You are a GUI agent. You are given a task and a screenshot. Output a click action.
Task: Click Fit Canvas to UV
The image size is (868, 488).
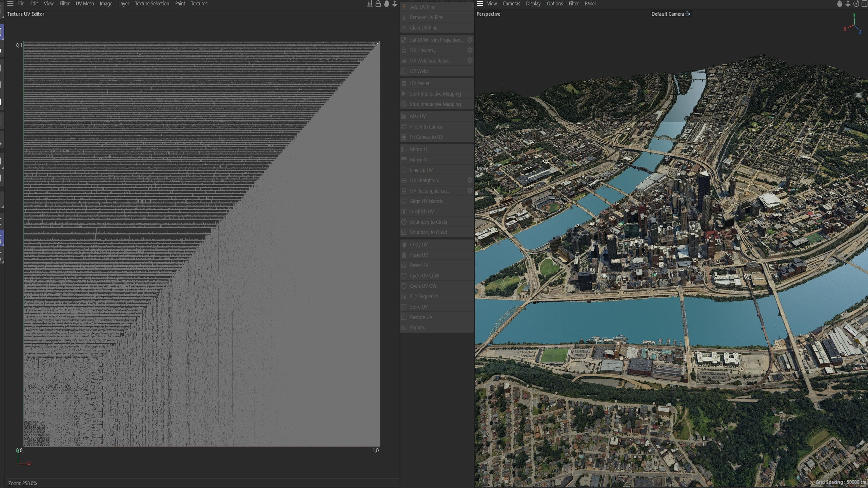tap(437, 137)
